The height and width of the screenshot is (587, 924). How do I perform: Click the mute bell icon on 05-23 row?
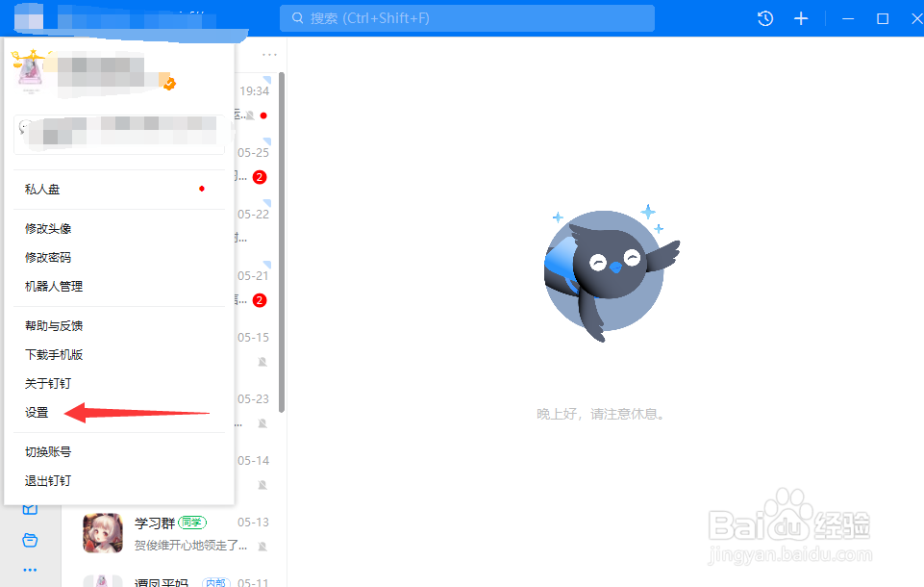262,423
